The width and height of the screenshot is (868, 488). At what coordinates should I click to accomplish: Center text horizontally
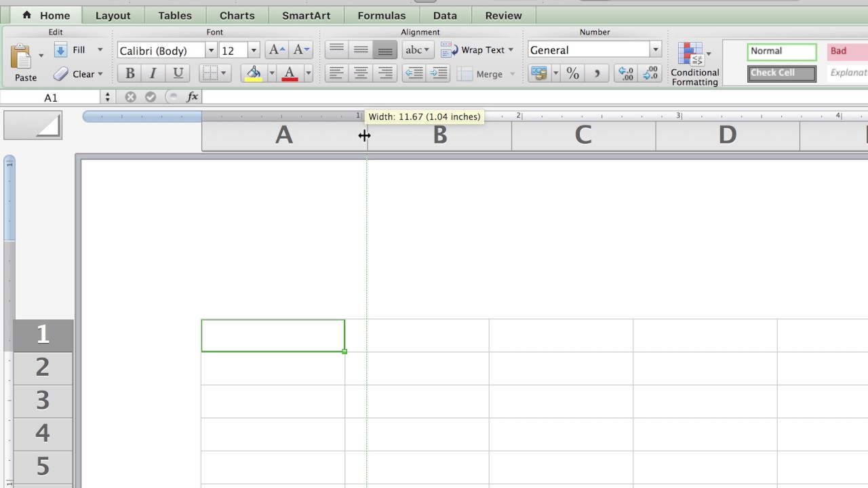(361, 74)
